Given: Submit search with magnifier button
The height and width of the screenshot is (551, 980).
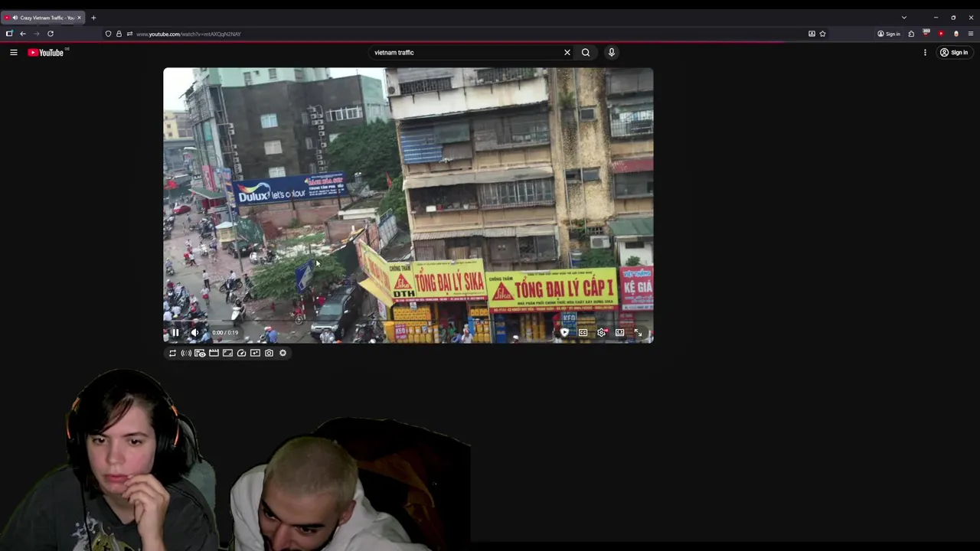Looking at the screenshot, I should pyautogui.click(x=586, y=52).
